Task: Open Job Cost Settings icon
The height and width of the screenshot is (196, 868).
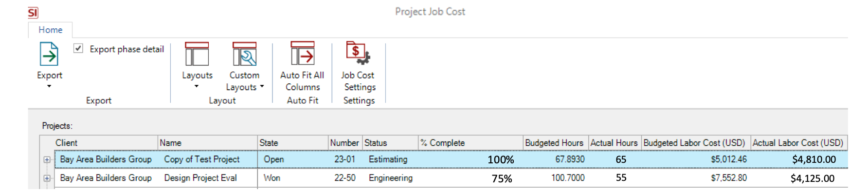Action: click(358, 53)
